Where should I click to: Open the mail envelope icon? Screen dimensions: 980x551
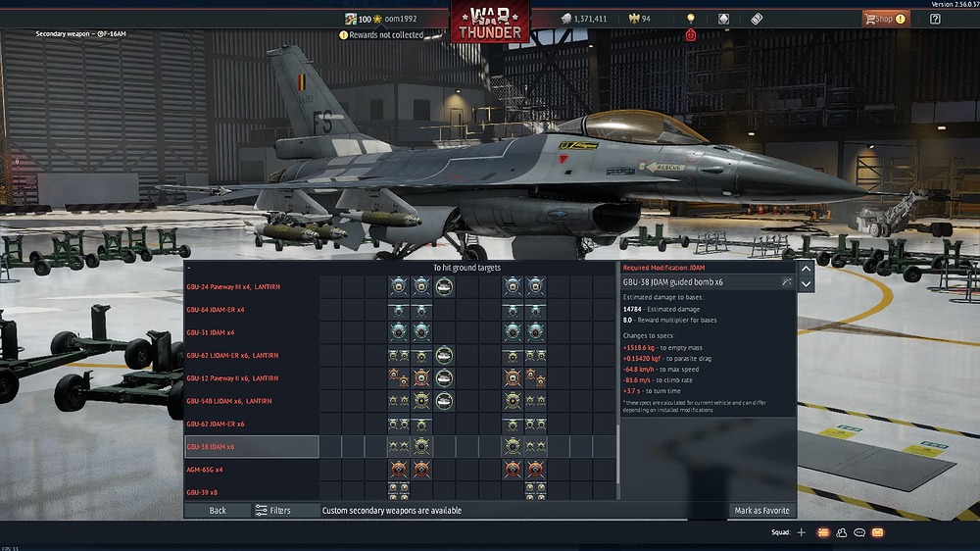[877, 532]
